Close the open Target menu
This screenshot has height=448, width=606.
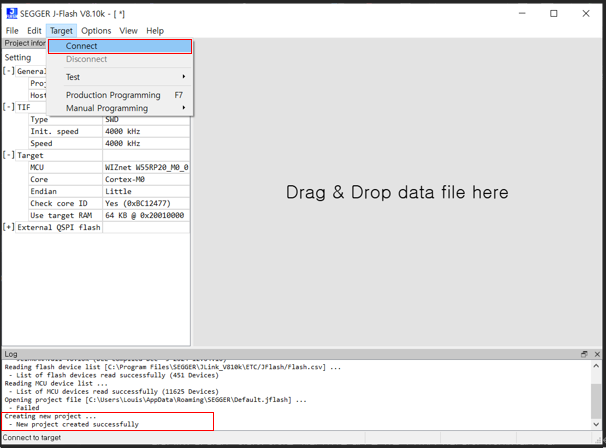tap(61, 31)
